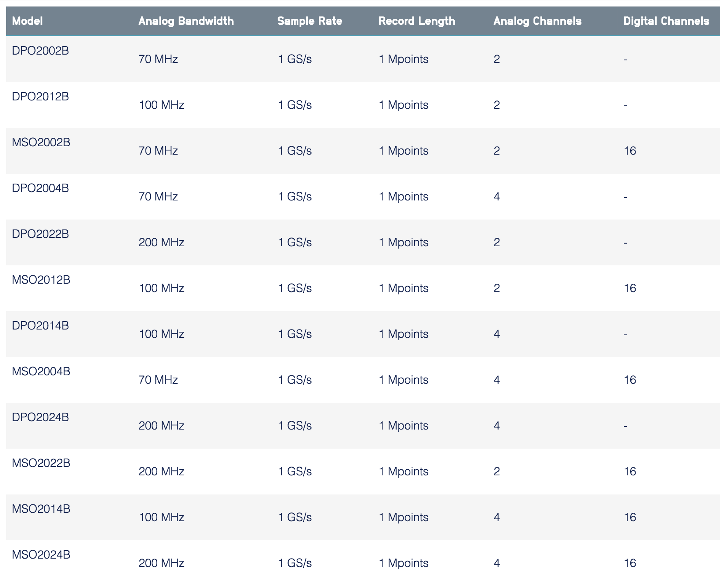Click the DPO2022B model name
Image resolution: width=720 pixels, height=588 pixels.
coord(40,234)
